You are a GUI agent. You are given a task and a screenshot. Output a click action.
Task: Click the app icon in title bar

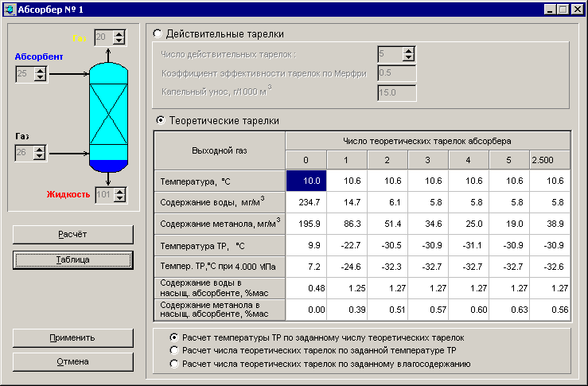pos(10,10)
